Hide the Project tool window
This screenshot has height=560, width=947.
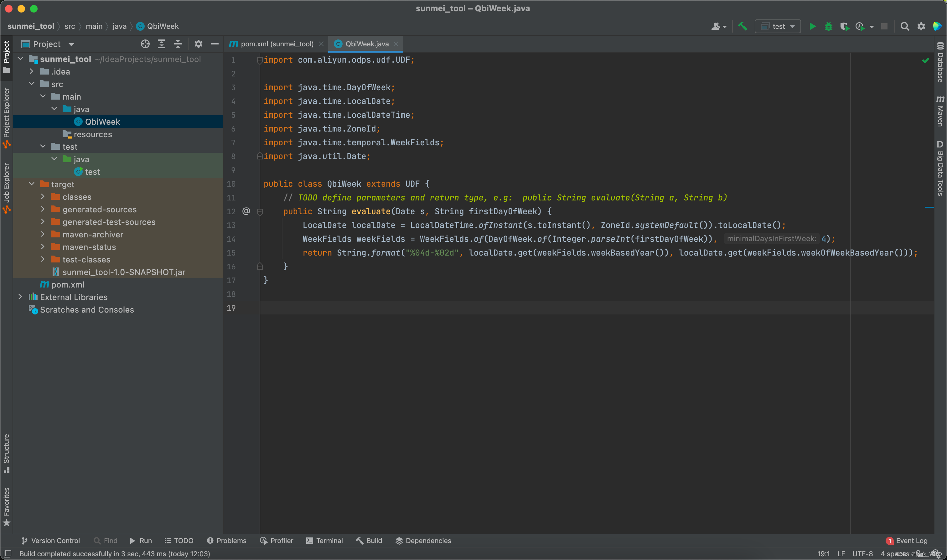(215, 44)
